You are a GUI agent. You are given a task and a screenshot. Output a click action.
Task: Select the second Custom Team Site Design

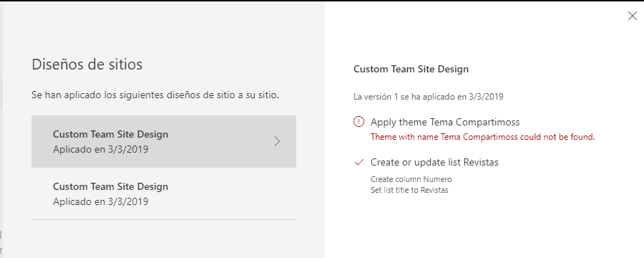pyautogui.click(x=164, y=193)
